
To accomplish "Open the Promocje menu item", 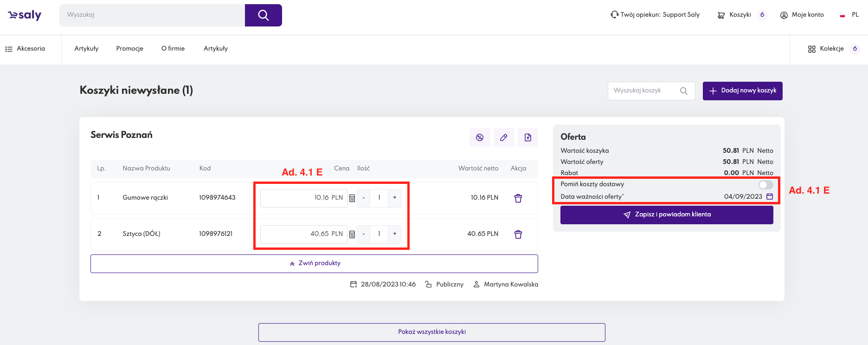I will tap(129, 49).
